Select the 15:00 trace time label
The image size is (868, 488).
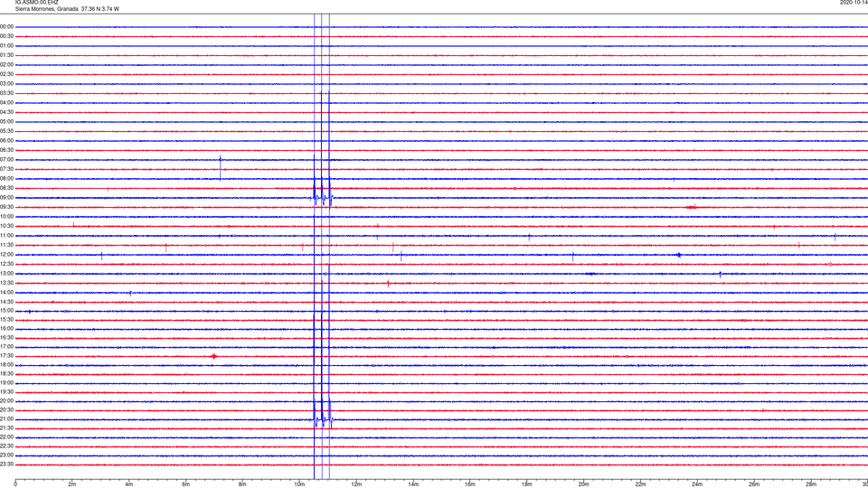pyautogui.click(x=6, y=311)
